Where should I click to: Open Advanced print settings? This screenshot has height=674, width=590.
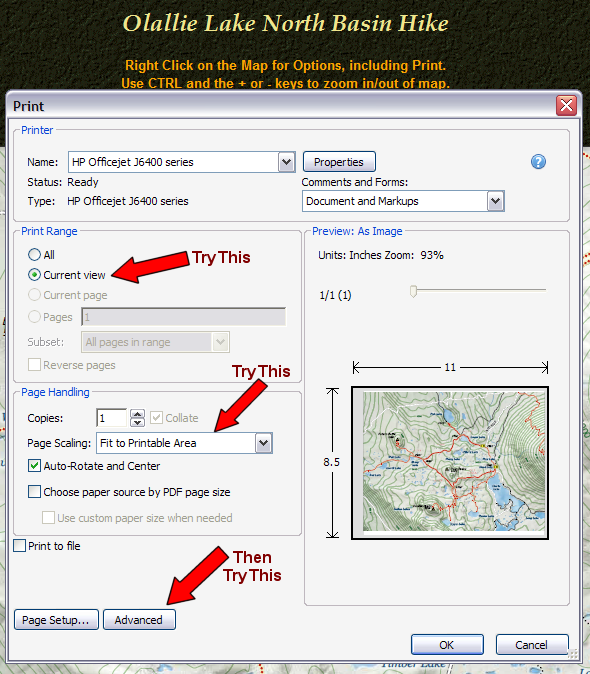tap(139, 620)
